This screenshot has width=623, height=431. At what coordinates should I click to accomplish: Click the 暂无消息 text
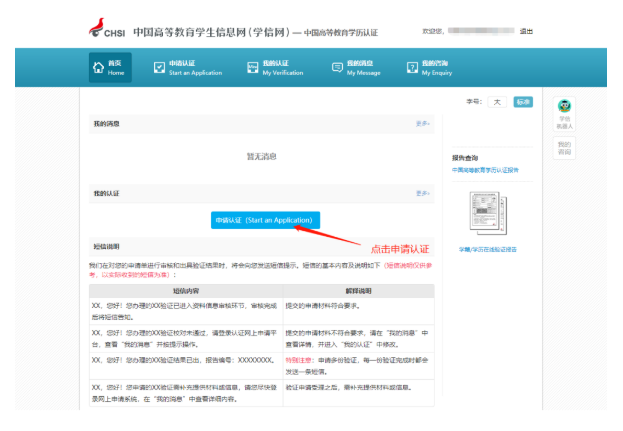click(261, 157)
